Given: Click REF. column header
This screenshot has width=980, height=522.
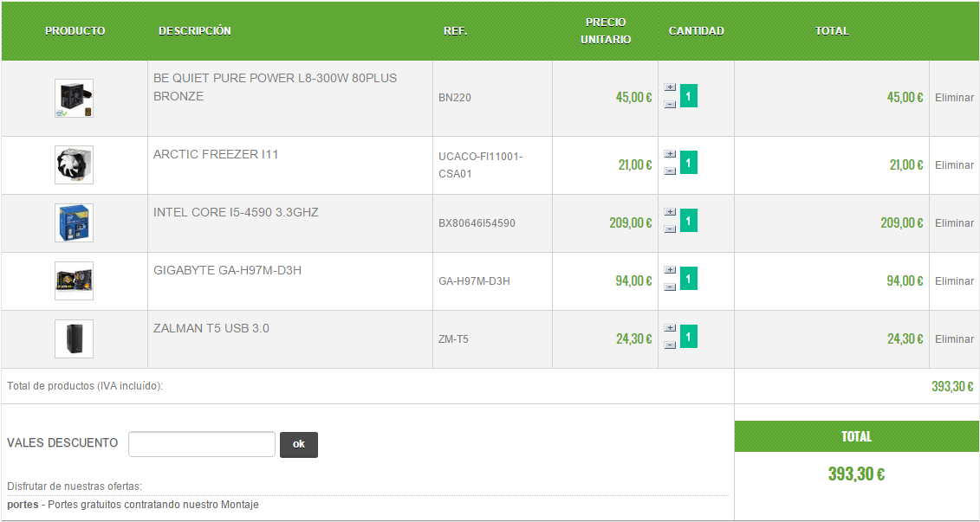Looking at the screenshot, I should point(456,30).
